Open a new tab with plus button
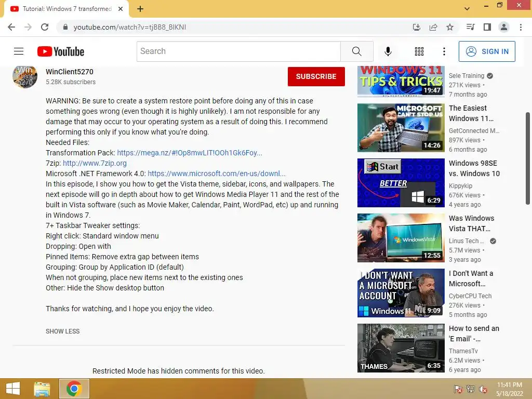Viewport: 532px width, 399px height. 140,9
